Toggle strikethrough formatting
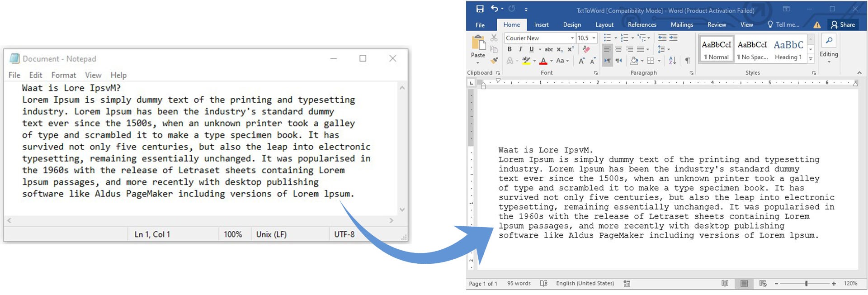 (x=548, y=49)
